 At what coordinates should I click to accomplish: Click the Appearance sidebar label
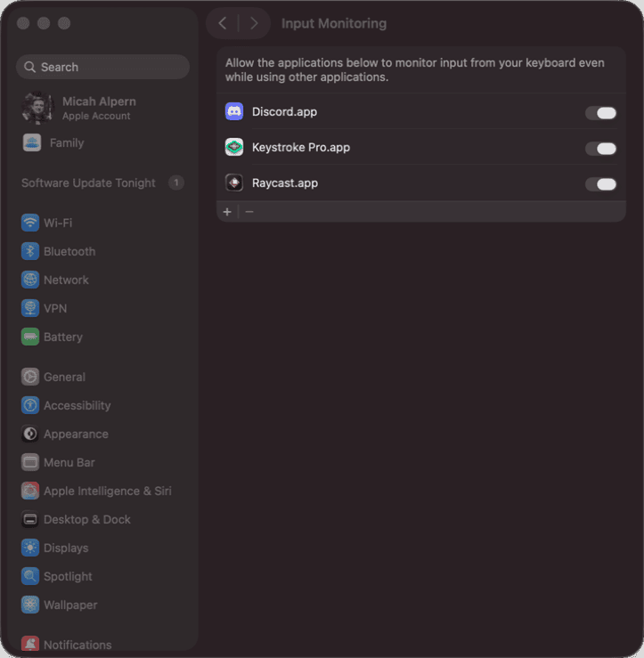pyautogui.click(x=76, y=434)
